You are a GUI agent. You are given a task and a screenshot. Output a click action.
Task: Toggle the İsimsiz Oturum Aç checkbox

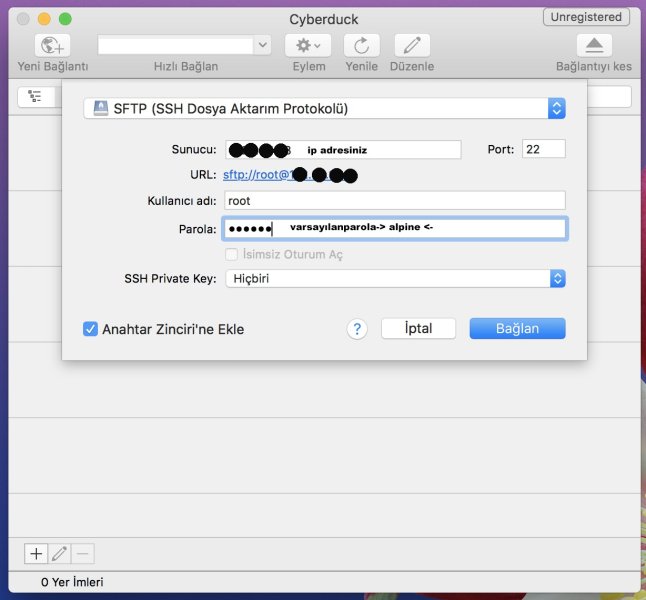click(x=232, y=254)
